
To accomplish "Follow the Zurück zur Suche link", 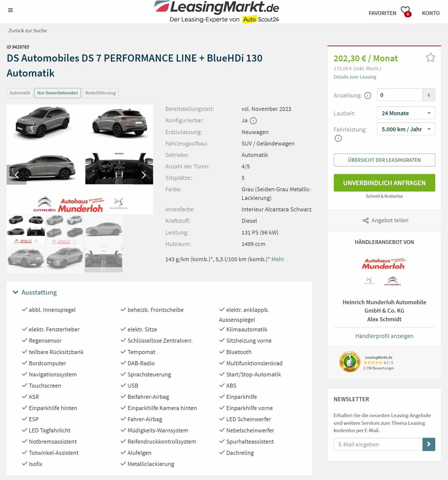I will (x=28, y=31).
